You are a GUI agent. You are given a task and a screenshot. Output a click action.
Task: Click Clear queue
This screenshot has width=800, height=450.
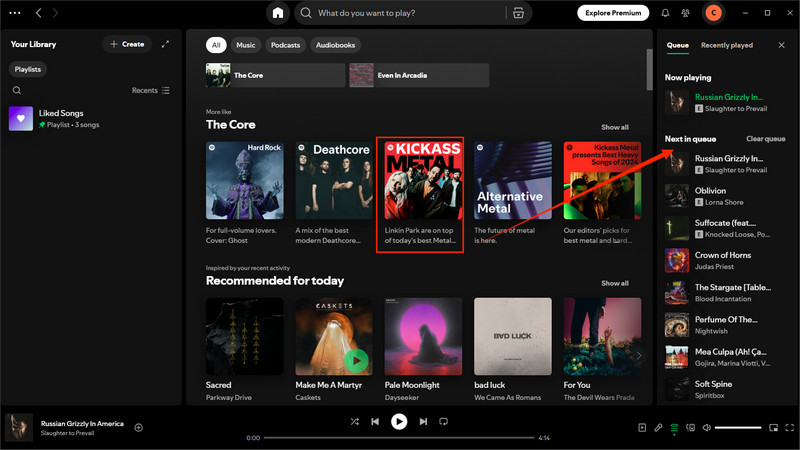765,139
